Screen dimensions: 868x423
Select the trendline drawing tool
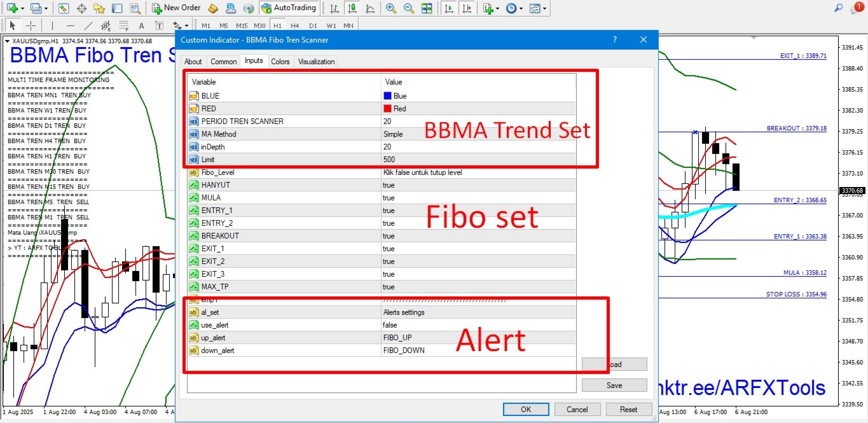pyautogui.click(x=88, y=26)
